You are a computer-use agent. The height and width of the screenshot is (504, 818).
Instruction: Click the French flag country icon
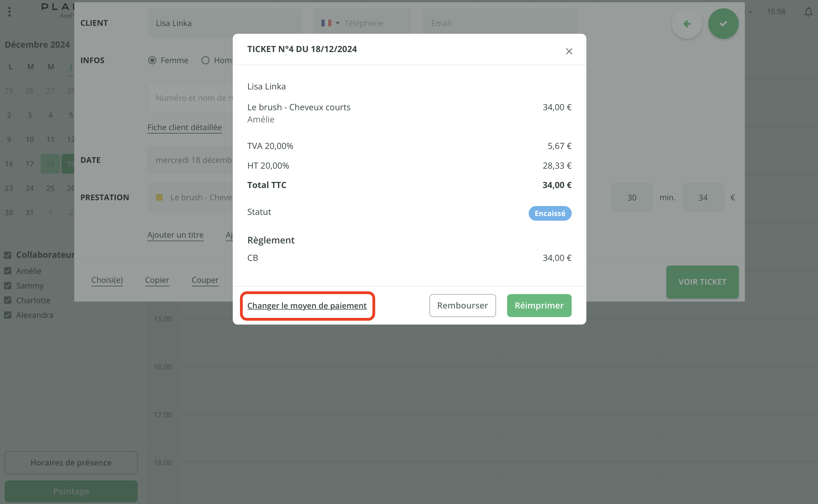326,23
